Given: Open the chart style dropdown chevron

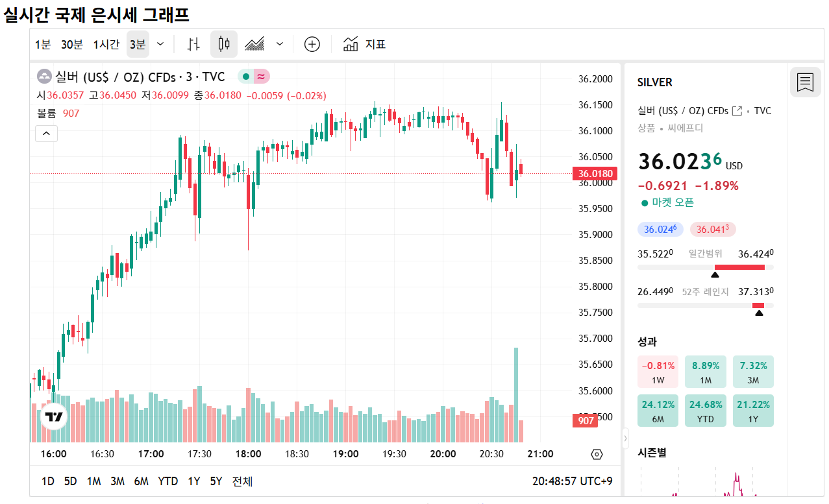Looking at the screenshot, I should [279, 44].
